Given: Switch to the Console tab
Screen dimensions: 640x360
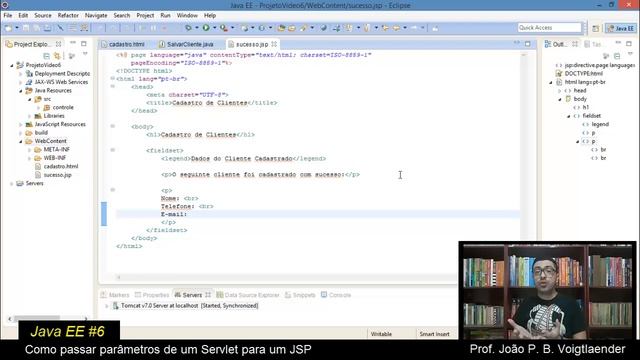Looking at the screenshot, I should pyautogui.click(x=336, y=295).
